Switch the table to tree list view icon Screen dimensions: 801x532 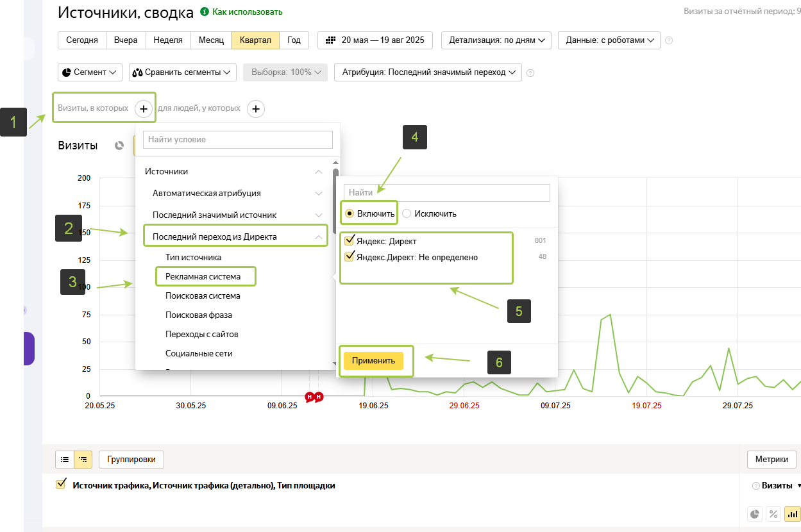83,460
